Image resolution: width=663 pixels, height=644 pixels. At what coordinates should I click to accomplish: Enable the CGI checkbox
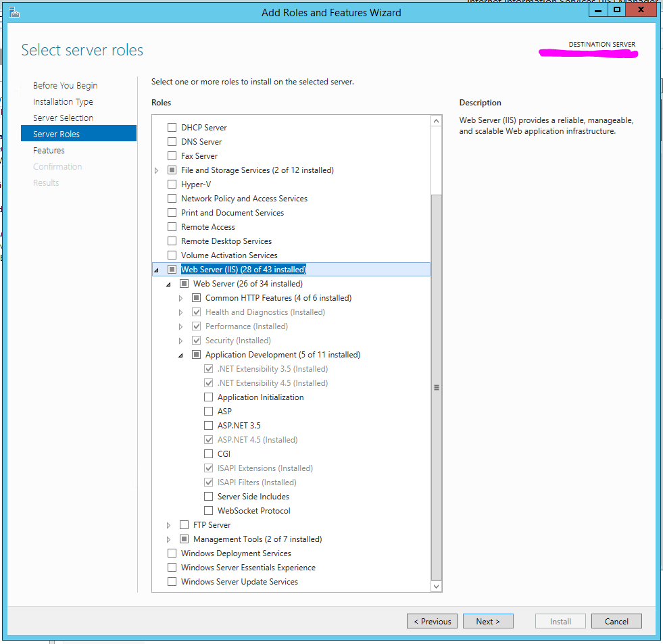pyautogui.click(x=208, y=453)
